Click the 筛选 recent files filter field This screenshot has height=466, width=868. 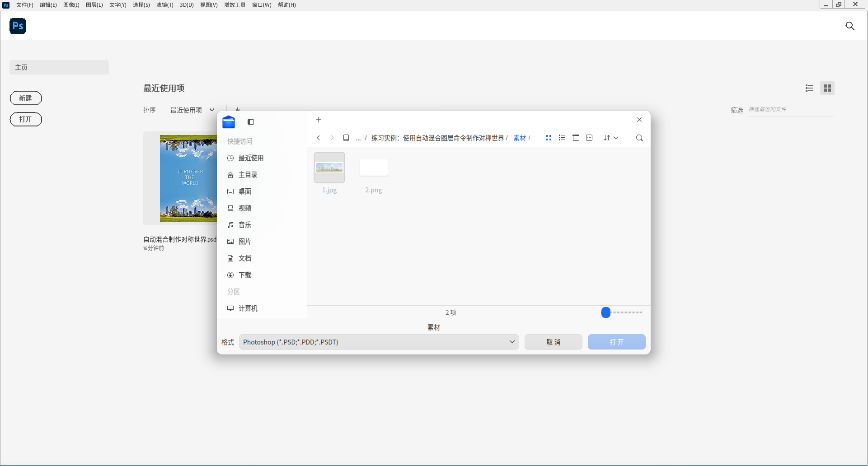coord(791,109)
